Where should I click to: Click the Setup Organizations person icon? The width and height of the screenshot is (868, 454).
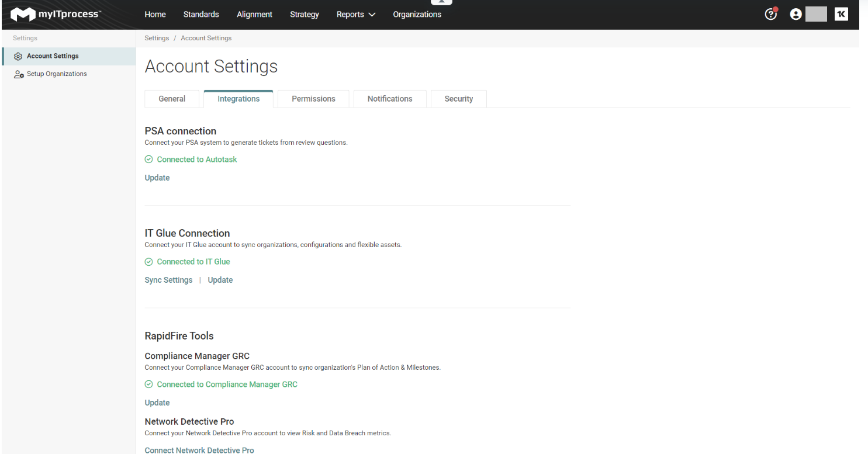tap(19, 74)
